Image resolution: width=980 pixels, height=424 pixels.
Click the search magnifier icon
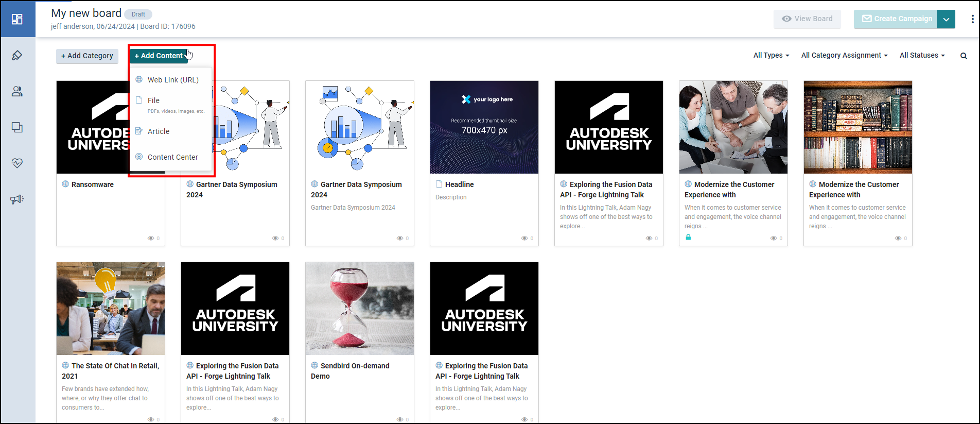coord(964,56)
